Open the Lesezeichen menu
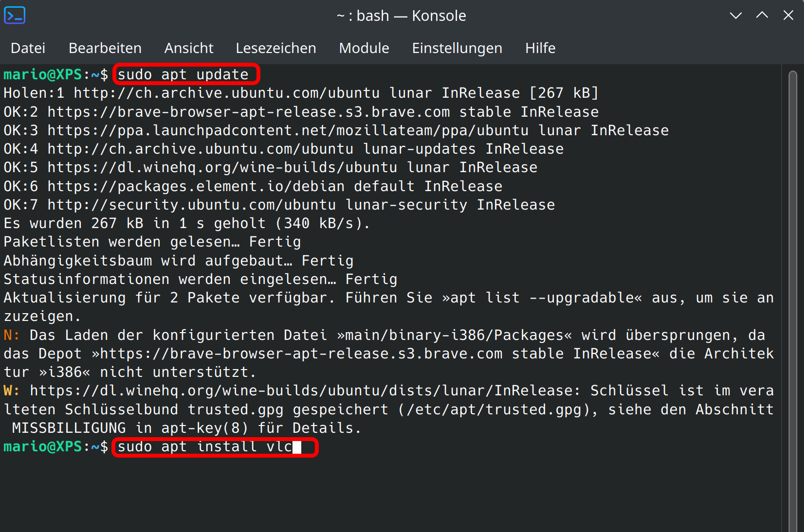The width and height of the screenshot is (804, 532). point(275,48)
